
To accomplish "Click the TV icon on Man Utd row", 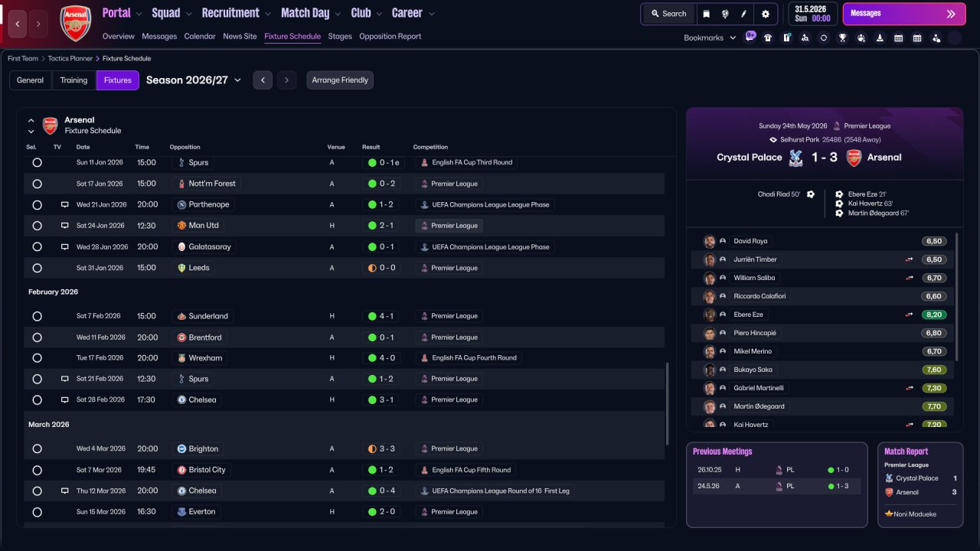I will pyautogui.click(x=64, y=226).
